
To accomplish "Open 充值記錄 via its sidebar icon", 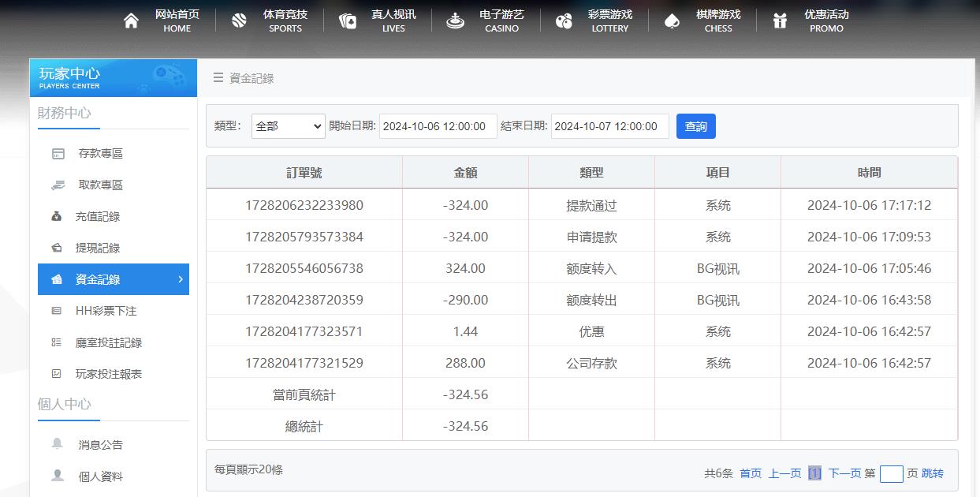I will point(57,216).
